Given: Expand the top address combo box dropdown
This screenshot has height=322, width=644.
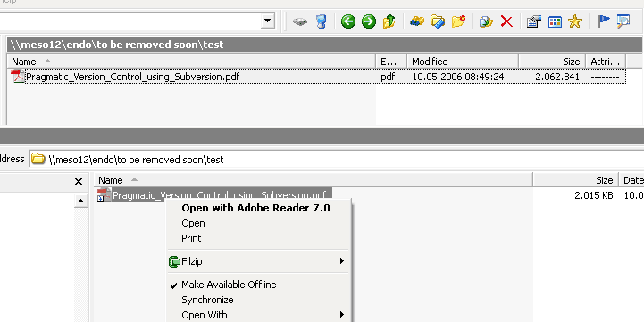Looking at the screenshot, I should [x=268, y=21].
